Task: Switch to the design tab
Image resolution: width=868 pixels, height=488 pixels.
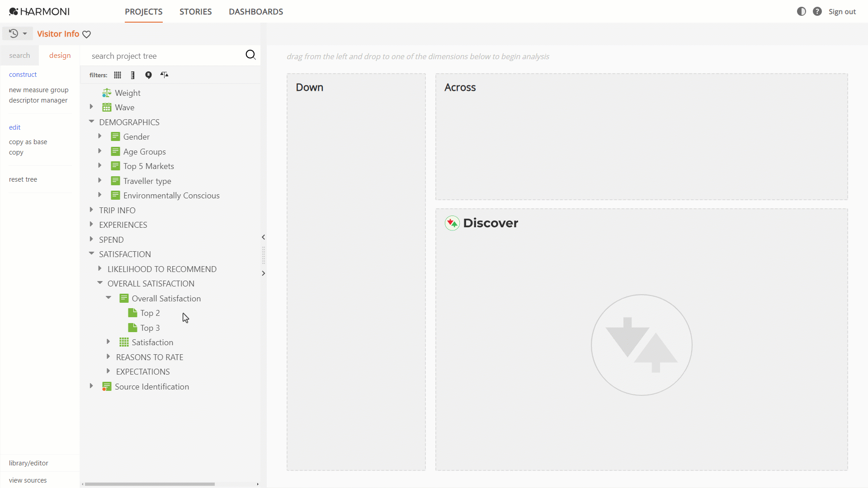Action: [x=60, y=56]
